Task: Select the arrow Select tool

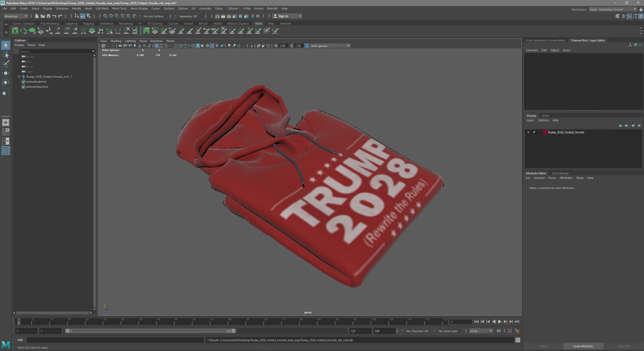Action: (6, 45)
